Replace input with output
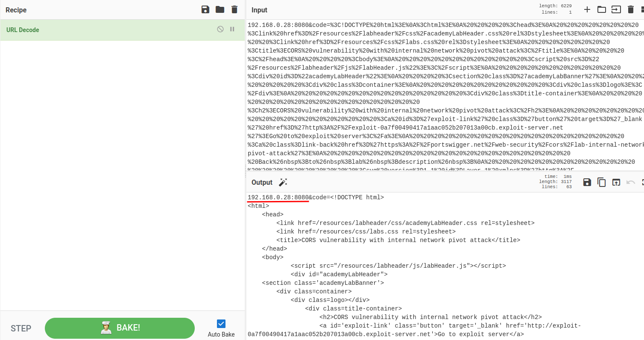644x340 pixels. [616, 182]
